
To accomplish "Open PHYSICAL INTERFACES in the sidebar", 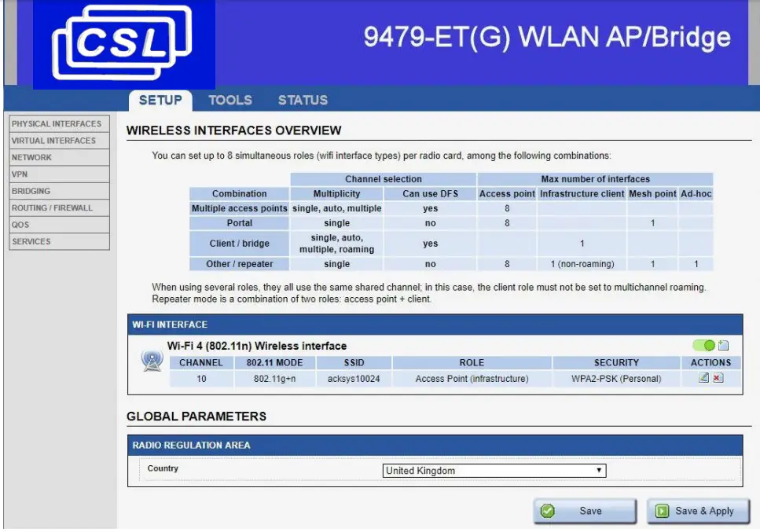I will point(56,123).
